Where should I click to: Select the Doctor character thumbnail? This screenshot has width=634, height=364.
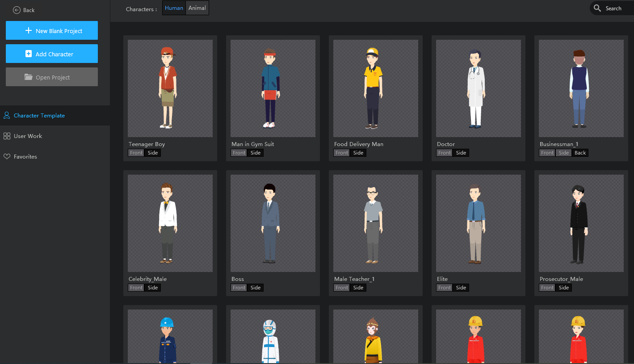[x=479, y=88]
